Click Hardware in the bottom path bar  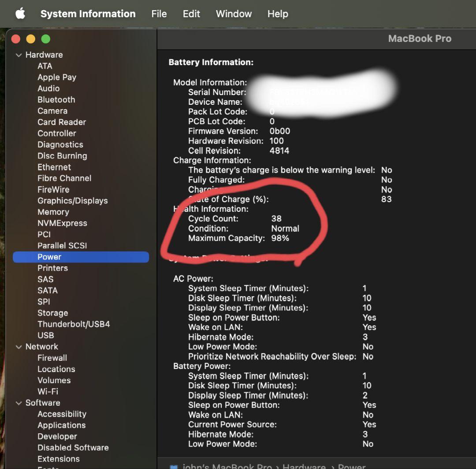[x=304, y=466]
